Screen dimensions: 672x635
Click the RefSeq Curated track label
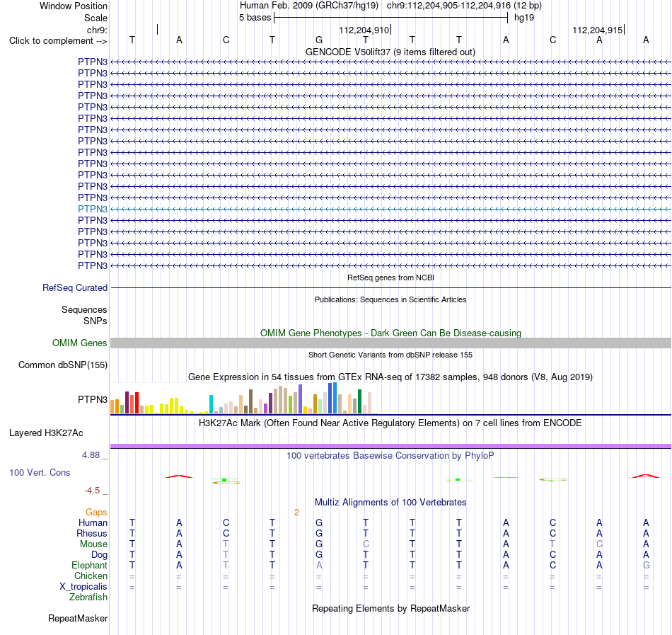point(74,287)
